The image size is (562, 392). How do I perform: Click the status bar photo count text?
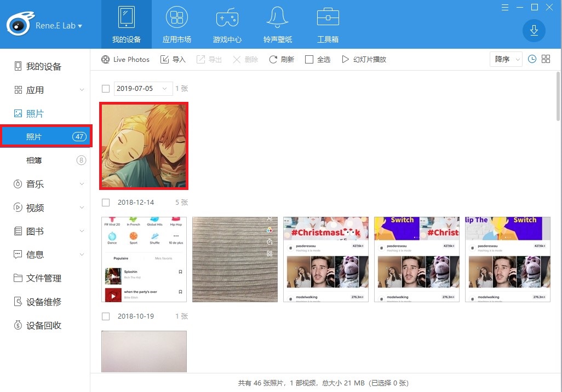pos(323,383)
